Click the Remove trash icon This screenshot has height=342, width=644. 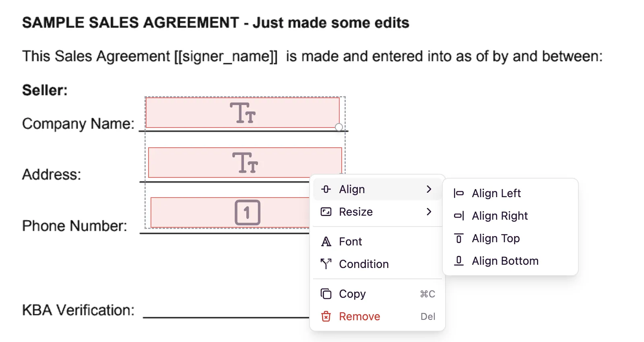[326, 316]
